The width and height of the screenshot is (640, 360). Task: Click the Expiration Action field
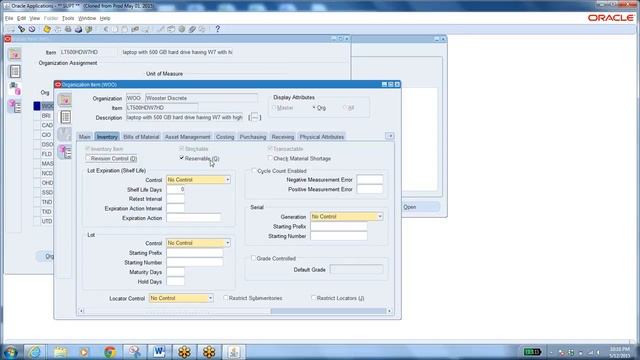click(x=194, y=218)
